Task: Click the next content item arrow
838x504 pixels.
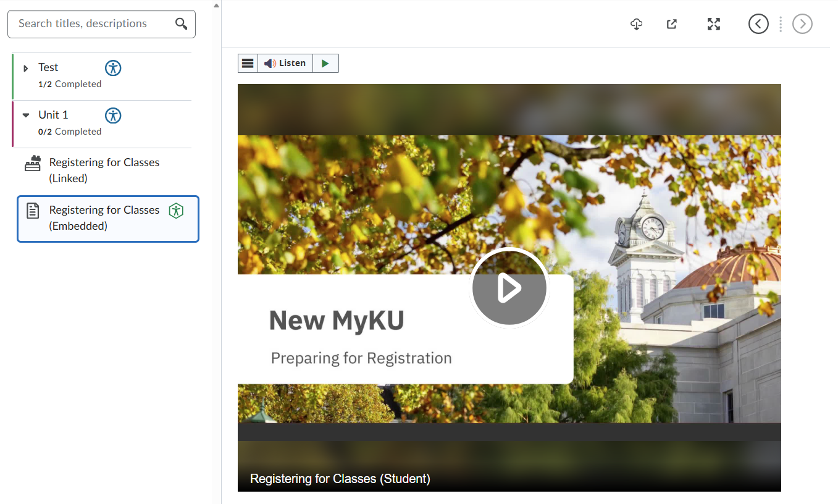Action: pos(802,24)
